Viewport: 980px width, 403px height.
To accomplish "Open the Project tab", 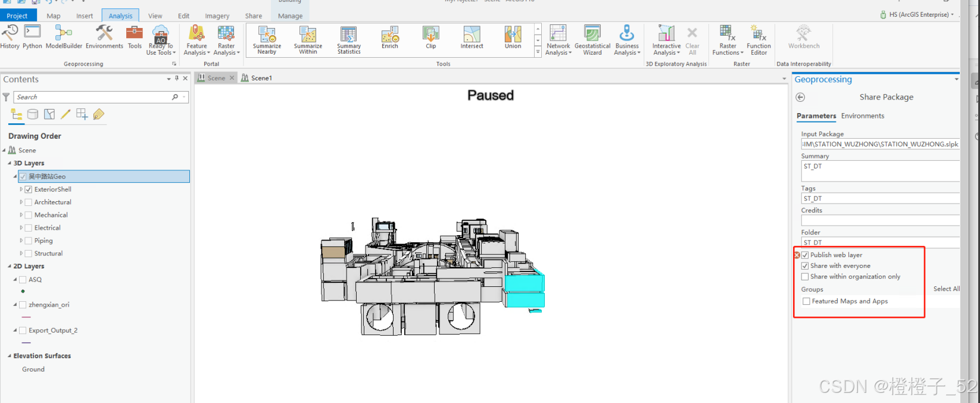I will click(17, 15).
